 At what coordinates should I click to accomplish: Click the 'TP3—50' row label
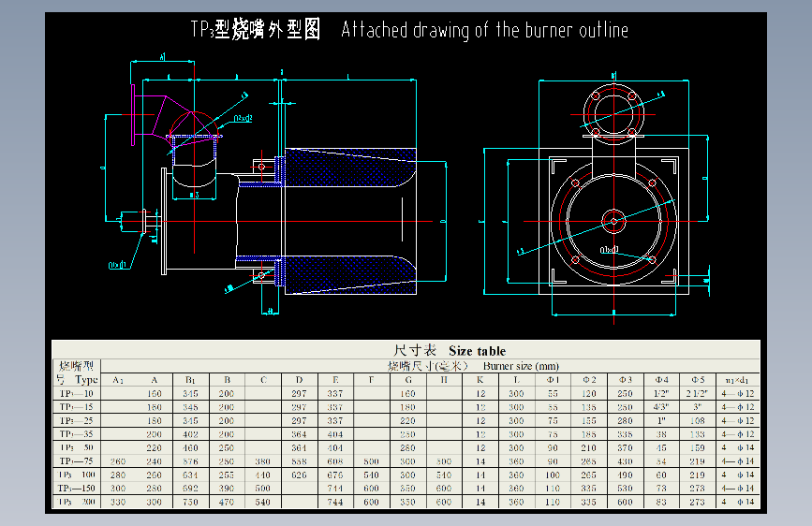tap(76, 447)
